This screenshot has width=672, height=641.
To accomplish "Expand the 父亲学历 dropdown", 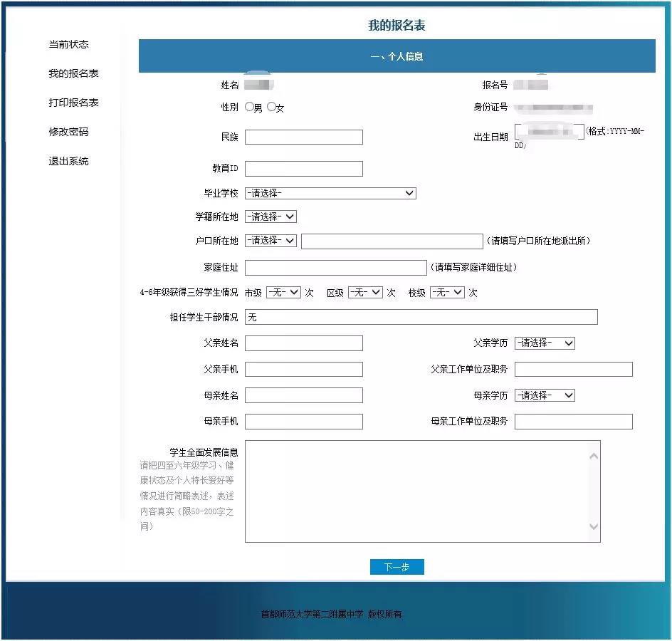I will [x=545, y=343].
